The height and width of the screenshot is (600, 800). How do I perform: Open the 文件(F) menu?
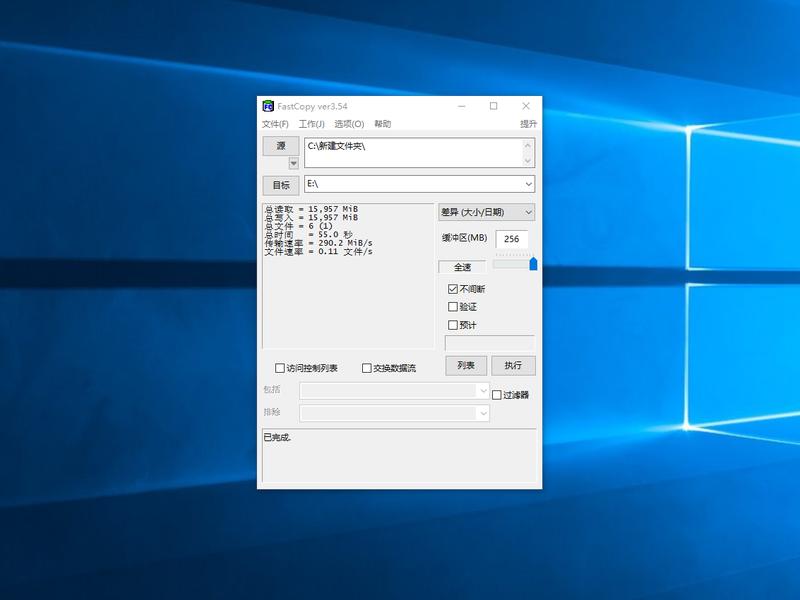[x=275, y=124]
